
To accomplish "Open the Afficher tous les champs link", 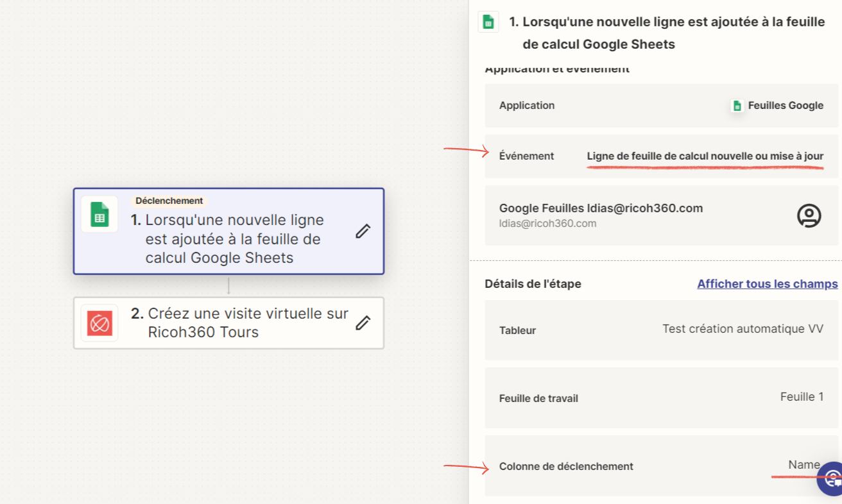I will click(x=768, y=283).
